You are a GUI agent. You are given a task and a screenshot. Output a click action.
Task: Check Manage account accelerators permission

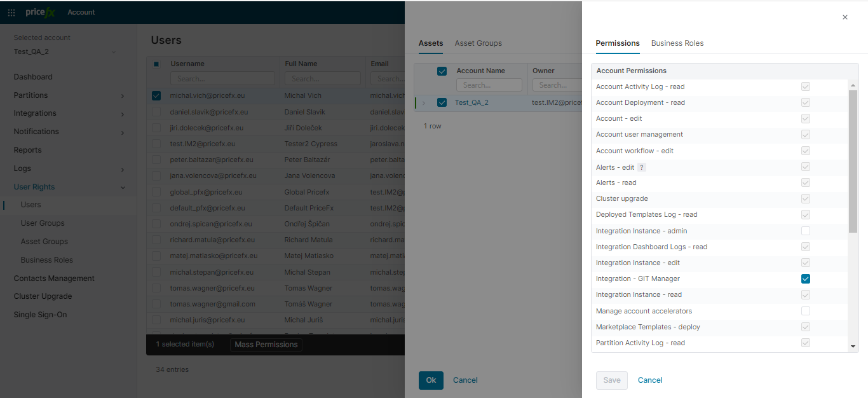coord(806,311)
